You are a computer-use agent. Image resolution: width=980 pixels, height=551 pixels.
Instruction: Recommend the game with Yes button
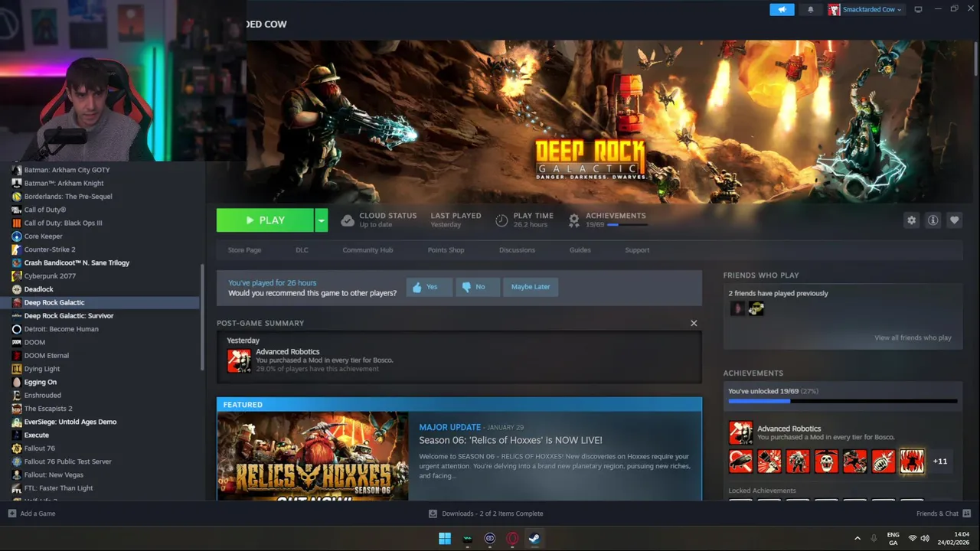click(429, 287)
